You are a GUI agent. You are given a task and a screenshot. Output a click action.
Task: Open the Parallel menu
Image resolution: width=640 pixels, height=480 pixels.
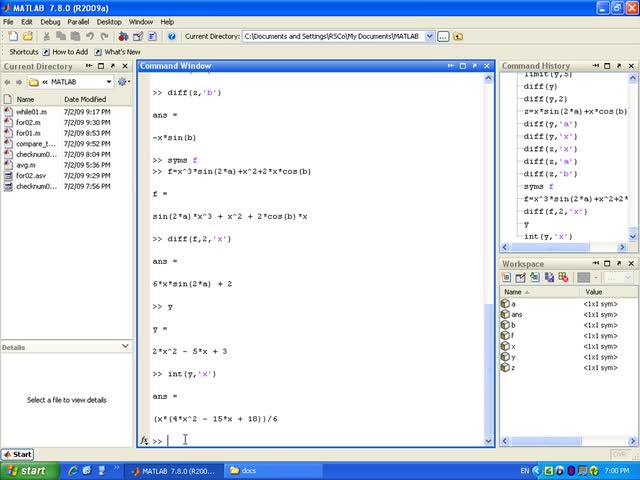pos(78,22)
